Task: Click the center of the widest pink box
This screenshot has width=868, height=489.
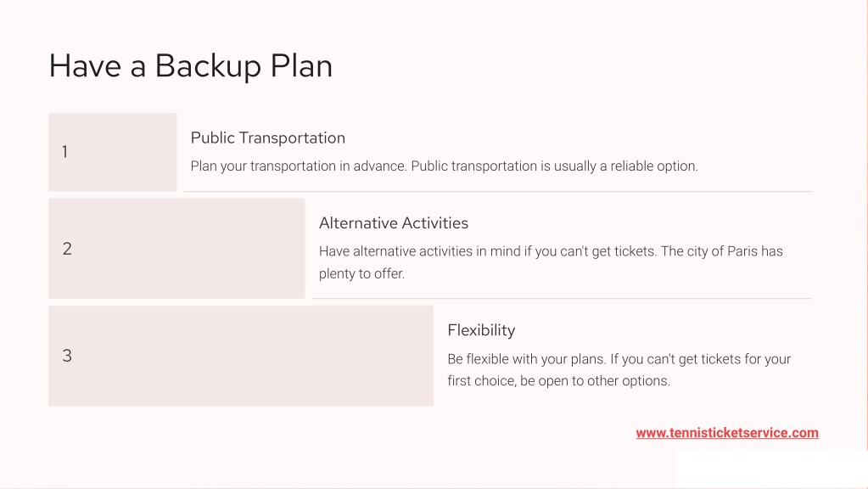Action: tap(241, 356)
